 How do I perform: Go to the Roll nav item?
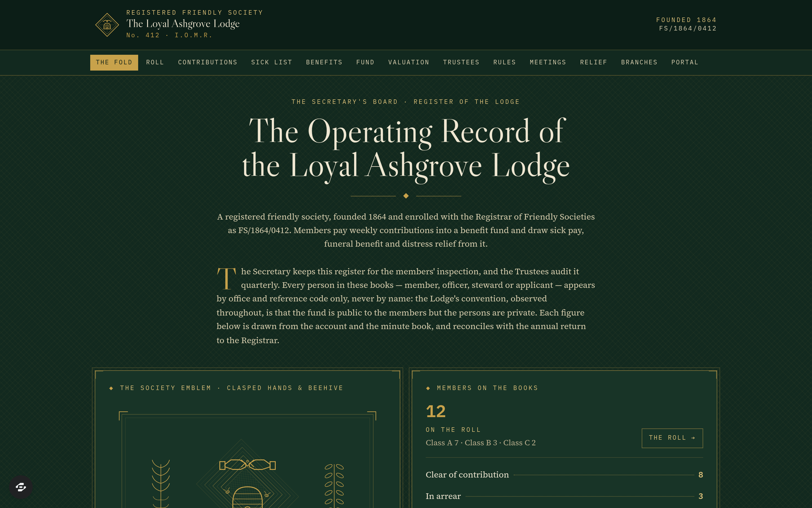point(155,62)
